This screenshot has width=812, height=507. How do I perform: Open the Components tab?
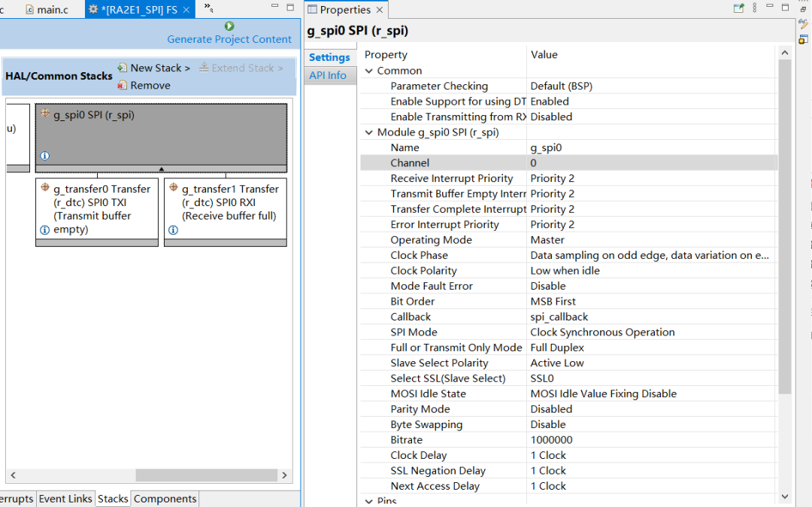coord(165,499)
